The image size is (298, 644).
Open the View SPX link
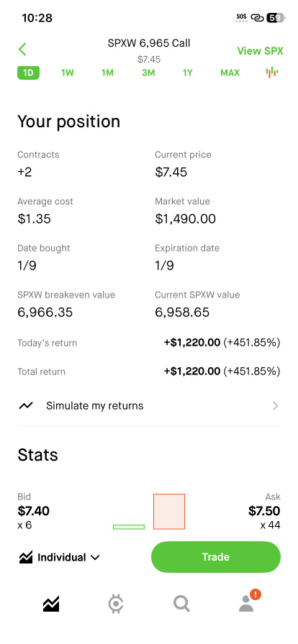click(260, 51)
